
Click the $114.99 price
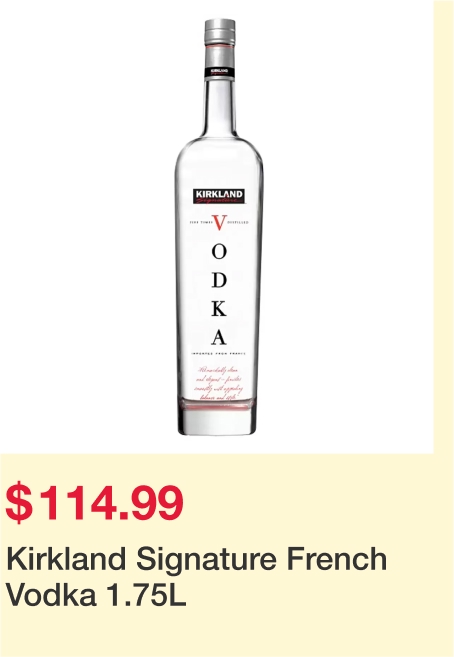point(95,502)
